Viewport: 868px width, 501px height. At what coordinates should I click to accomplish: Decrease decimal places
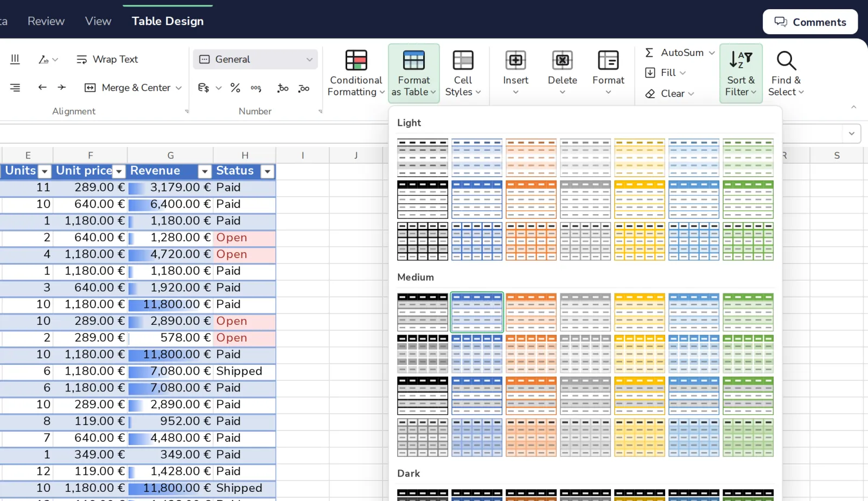tap(304, 88)
